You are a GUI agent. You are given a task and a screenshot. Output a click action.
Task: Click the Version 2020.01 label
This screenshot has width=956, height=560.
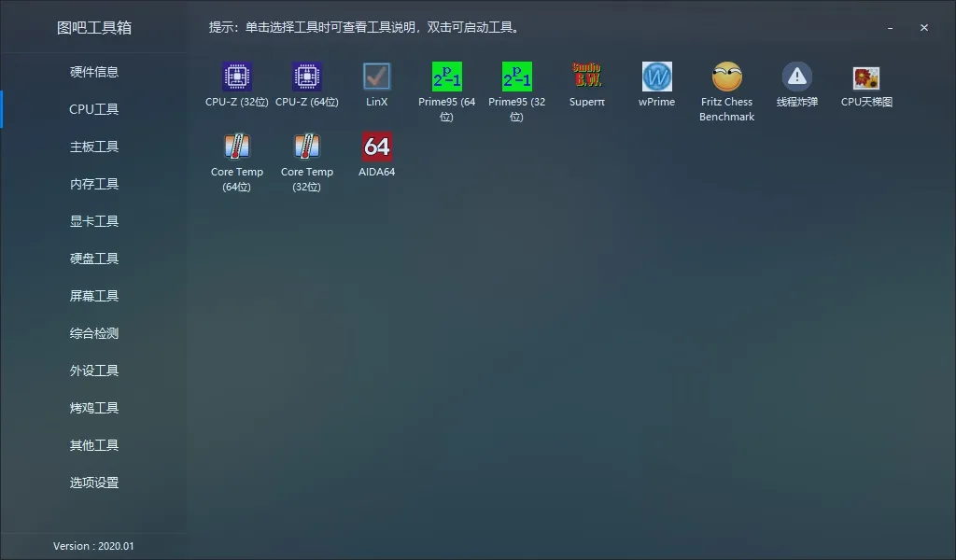(x=93, y=546)
